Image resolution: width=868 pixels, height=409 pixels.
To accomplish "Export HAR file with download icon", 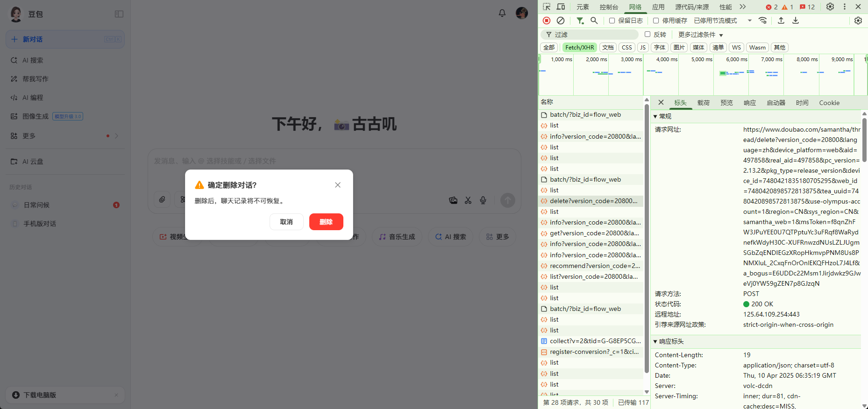I will coord(796,21).
